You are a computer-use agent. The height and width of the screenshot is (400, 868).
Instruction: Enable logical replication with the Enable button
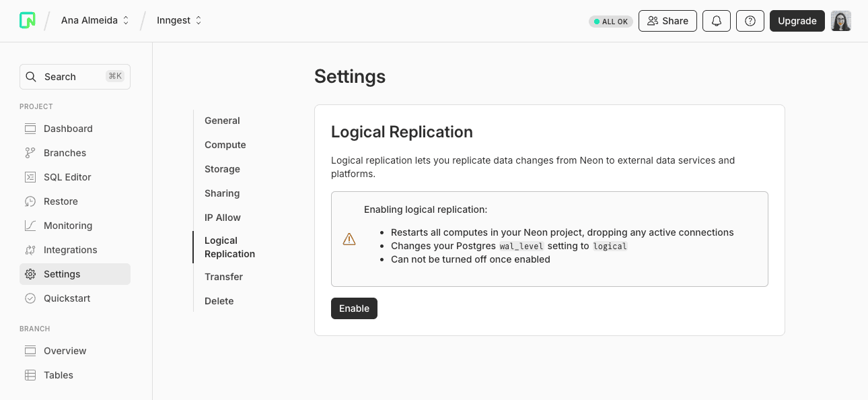click(354, 308)
